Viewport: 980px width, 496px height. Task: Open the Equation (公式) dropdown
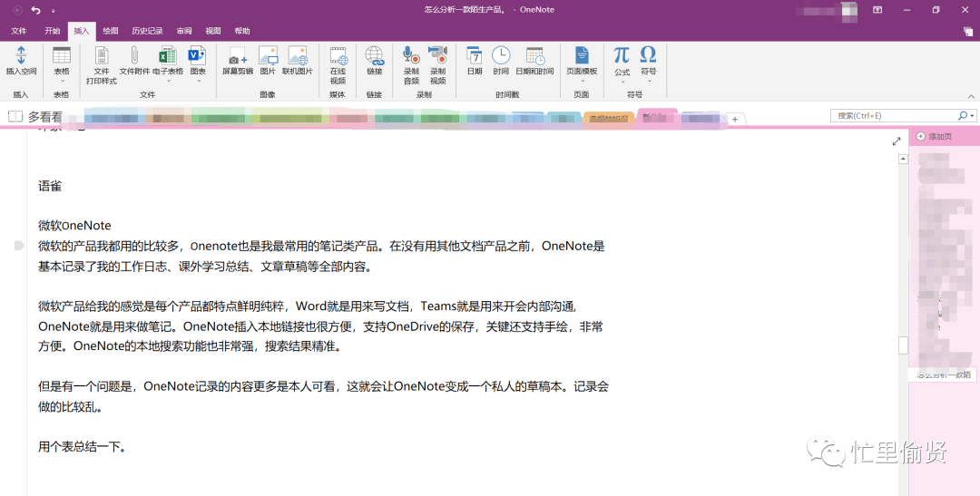pos(622,82)
